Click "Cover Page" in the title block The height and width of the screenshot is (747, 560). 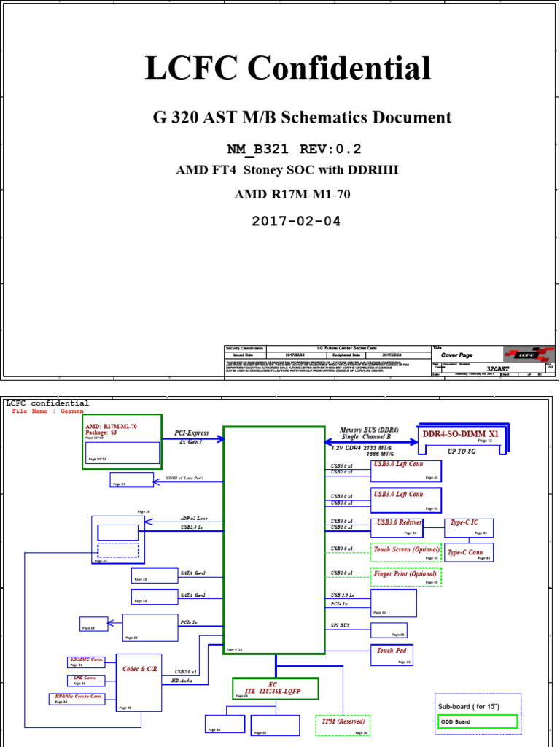point(456,355)
